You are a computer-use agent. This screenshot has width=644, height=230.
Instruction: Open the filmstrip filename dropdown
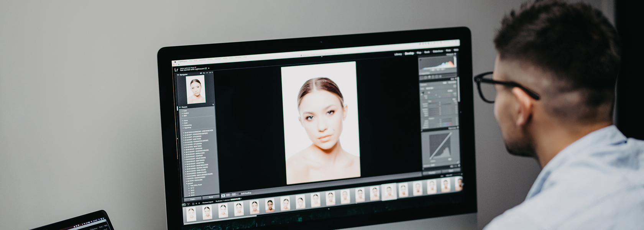point(242,199)
